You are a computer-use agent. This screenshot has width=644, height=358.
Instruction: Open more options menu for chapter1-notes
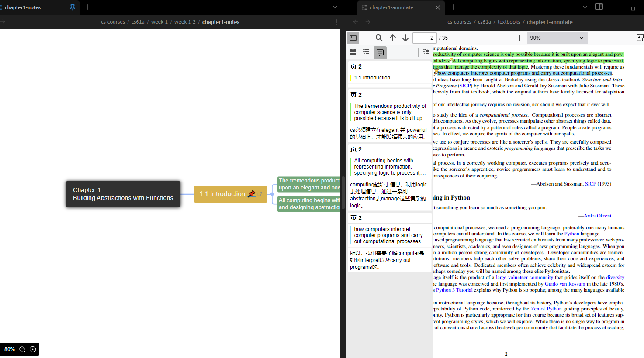[x=336, y=22]
